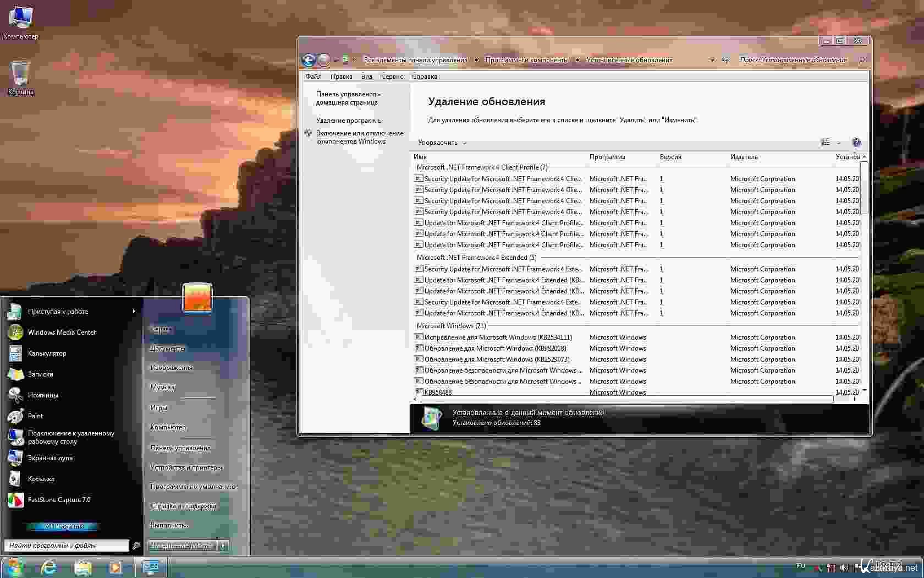Click All Programs in Start menu
The width and height of the screenshot is (924, 578).
[63, 526]
